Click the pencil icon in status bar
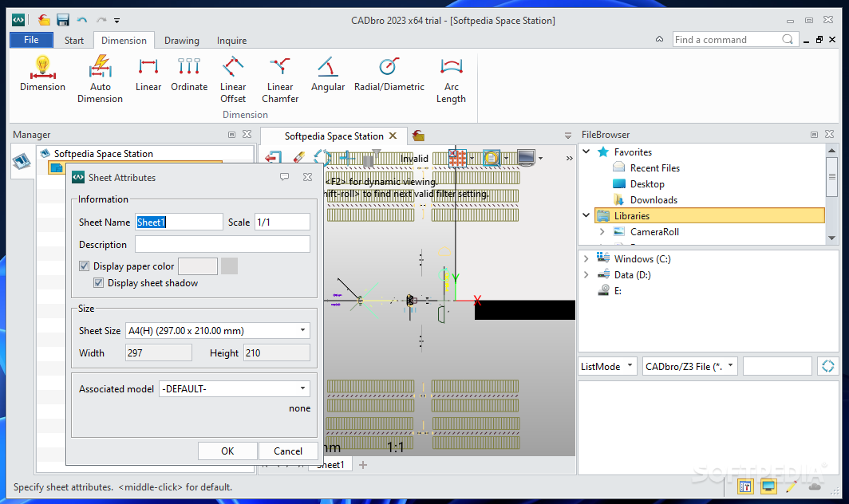 pyautogui.click(x=791, y=486)
